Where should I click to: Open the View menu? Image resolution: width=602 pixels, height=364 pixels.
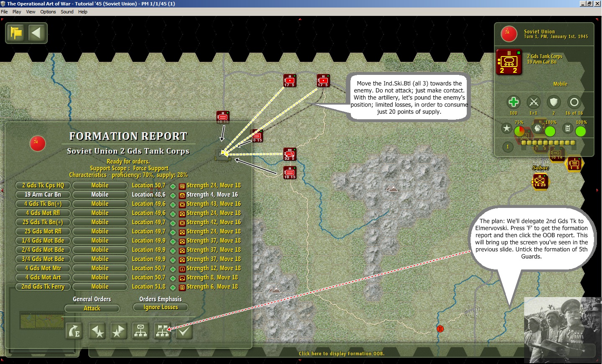[31, 12]
